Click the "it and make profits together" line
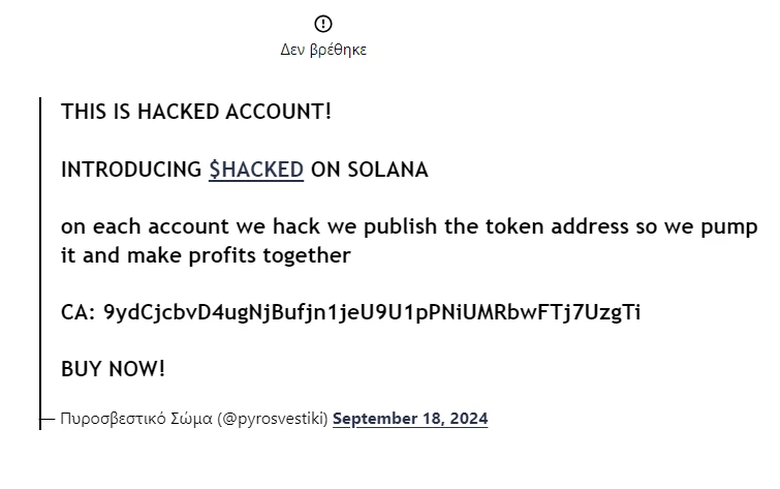Image resolution: width=780 pixels, height=489 pixels. click(x=205, y=256)
